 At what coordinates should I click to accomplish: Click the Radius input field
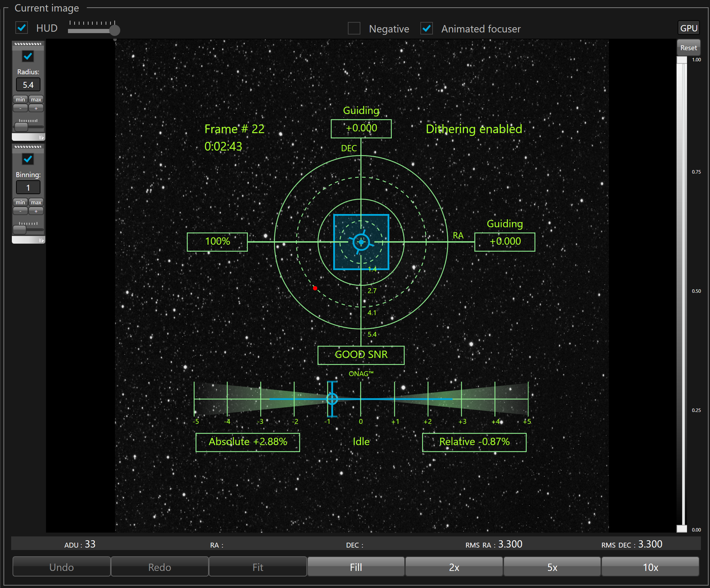(x=28, y=85)
